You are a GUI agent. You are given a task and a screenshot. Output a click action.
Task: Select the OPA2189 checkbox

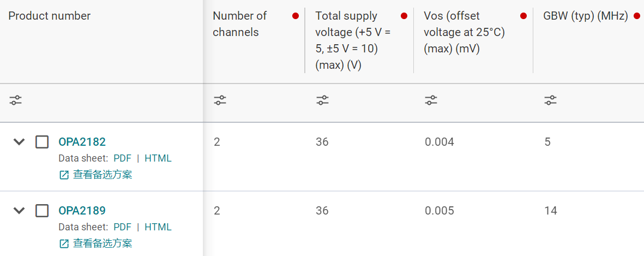click(42, 211)
